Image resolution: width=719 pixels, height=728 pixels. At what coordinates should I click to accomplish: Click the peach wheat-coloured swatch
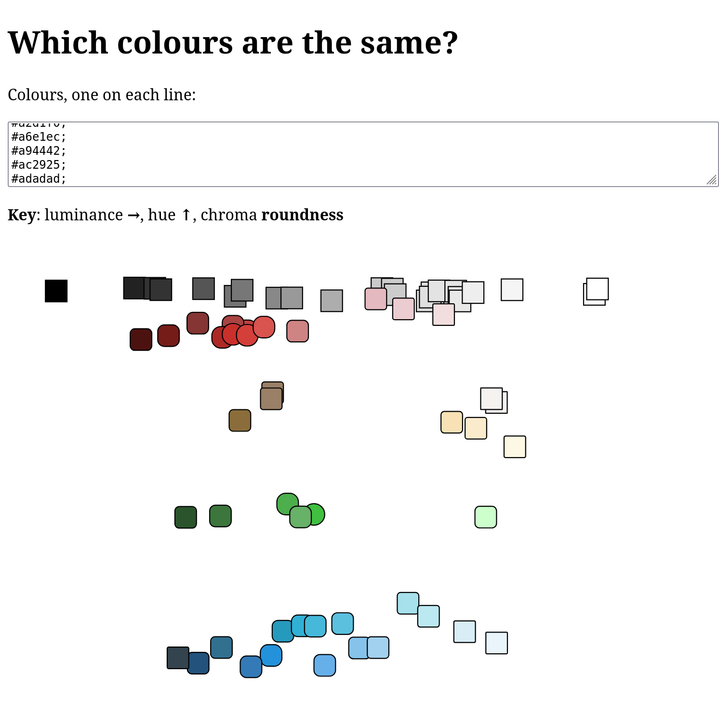[x=452, y=422]
